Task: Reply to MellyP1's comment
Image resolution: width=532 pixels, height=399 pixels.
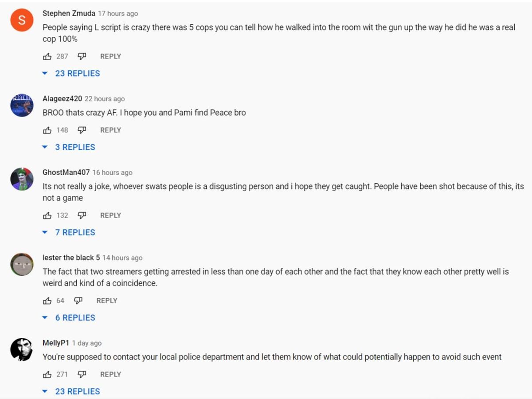Action: [110, 374]
